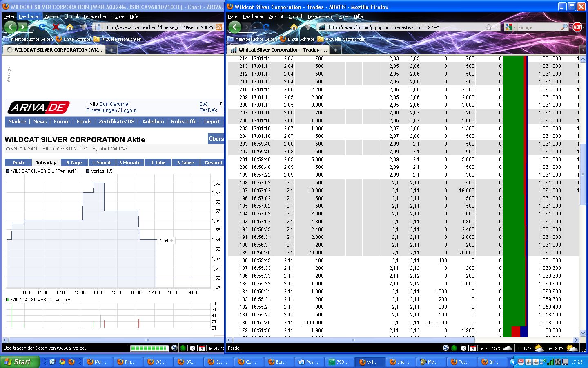
Task: Click the green progress bar in ariva status bar
Action: 149,348
